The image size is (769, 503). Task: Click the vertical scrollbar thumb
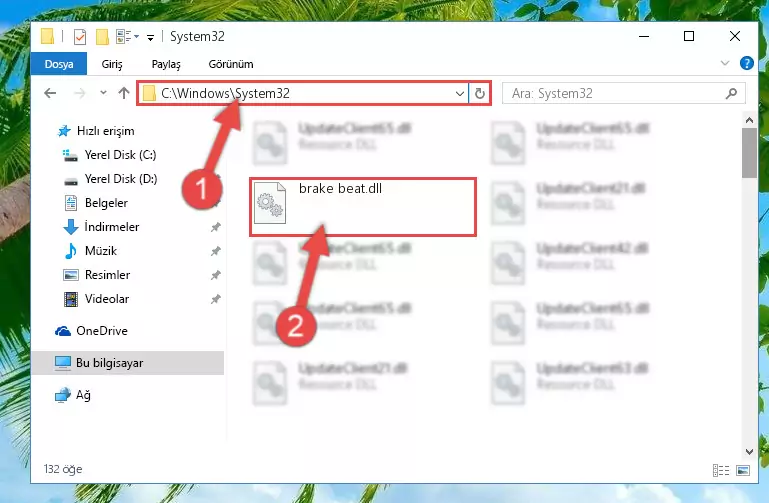749,153
